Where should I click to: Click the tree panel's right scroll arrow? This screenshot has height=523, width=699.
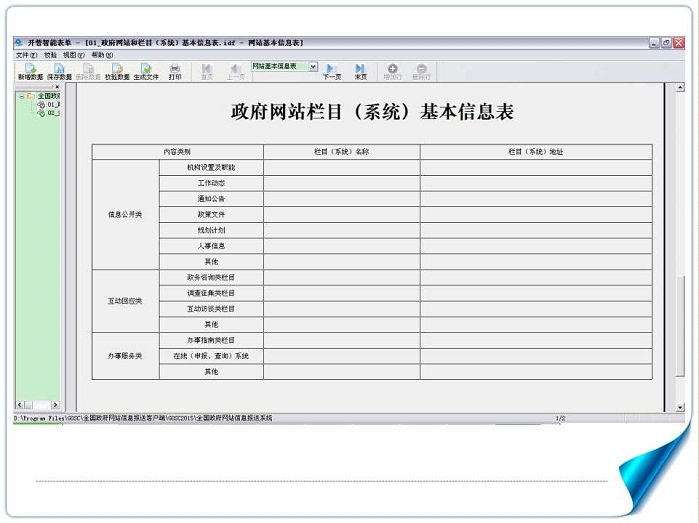click(x=55, y=405)
